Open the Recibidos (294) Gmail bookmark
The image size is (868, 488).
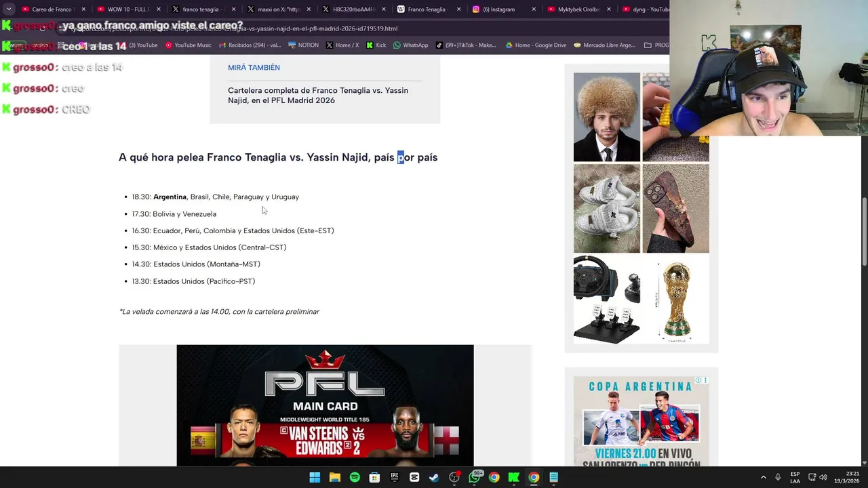click(250, 45)
